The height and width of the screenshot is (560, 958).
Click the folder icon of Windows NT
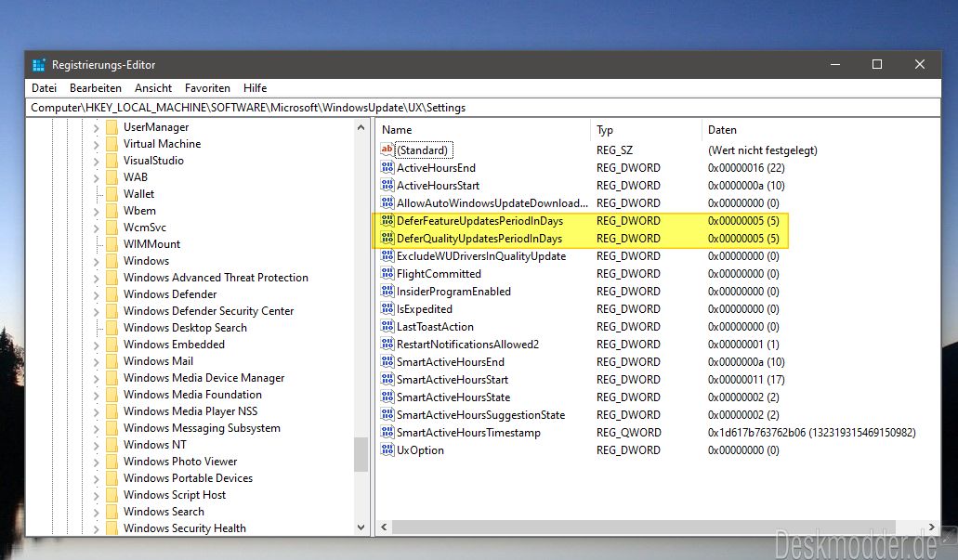coord(112,445)
